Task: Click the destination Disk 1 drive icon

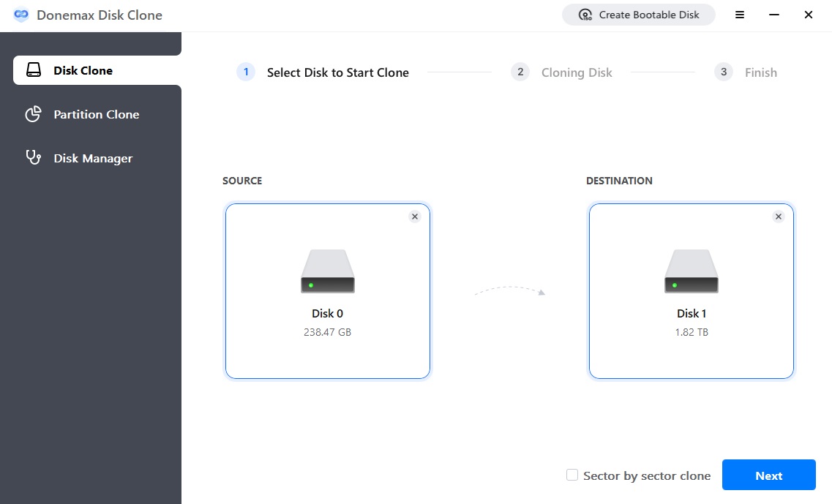Action: (691, 271)
